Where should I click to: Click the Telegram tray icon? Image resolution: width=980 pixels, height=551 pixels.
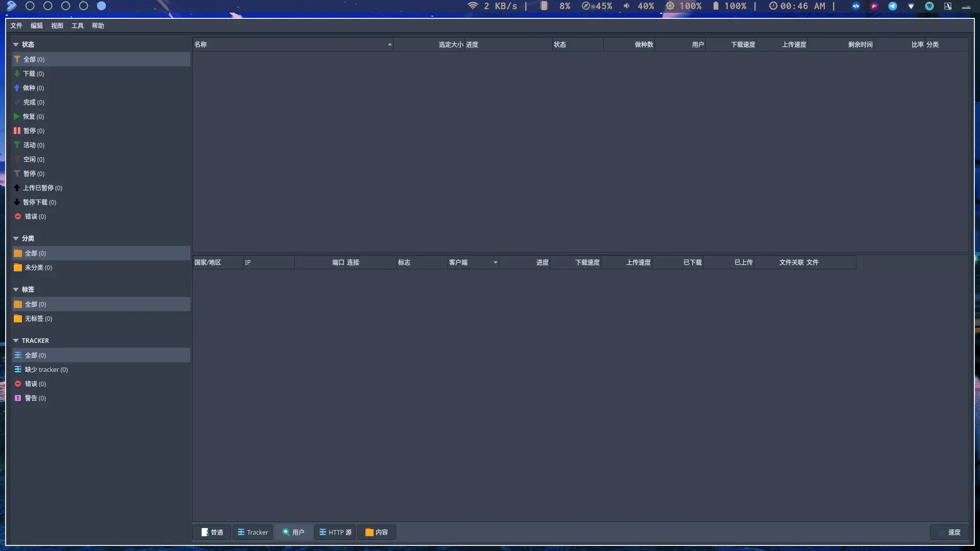pos(893,6)
